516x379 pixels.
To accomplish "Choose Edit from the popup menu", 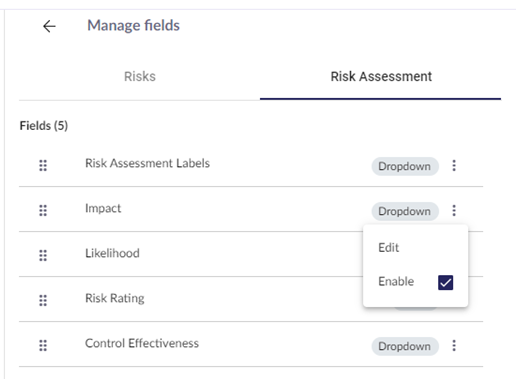I will click(x=388, y=248).
